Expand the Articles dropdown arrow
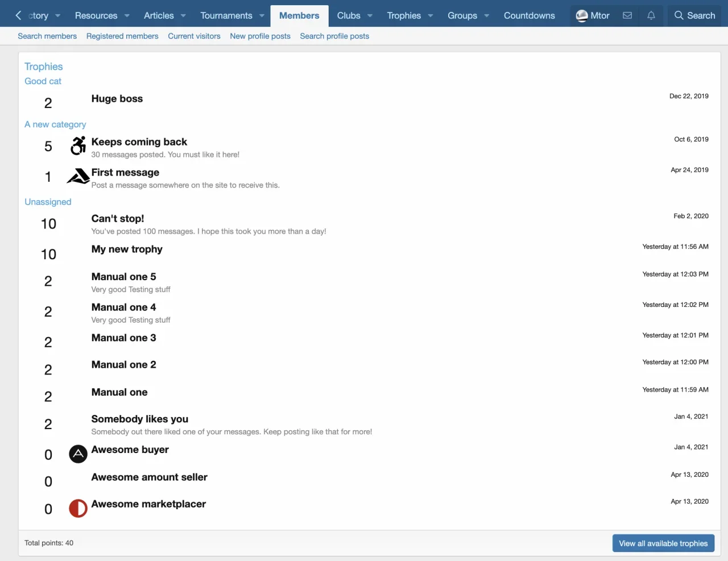 pos(183,16)
